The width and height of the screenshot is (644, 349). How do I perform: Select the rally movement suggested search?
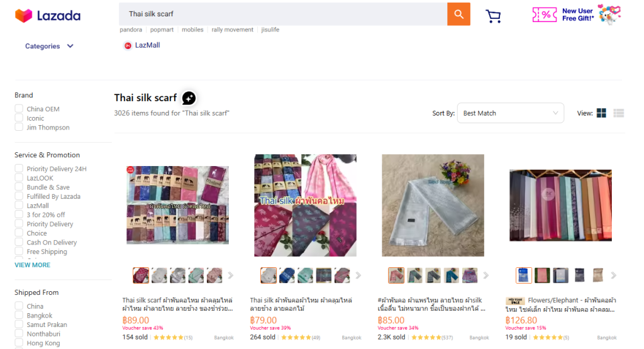[233, 30]
